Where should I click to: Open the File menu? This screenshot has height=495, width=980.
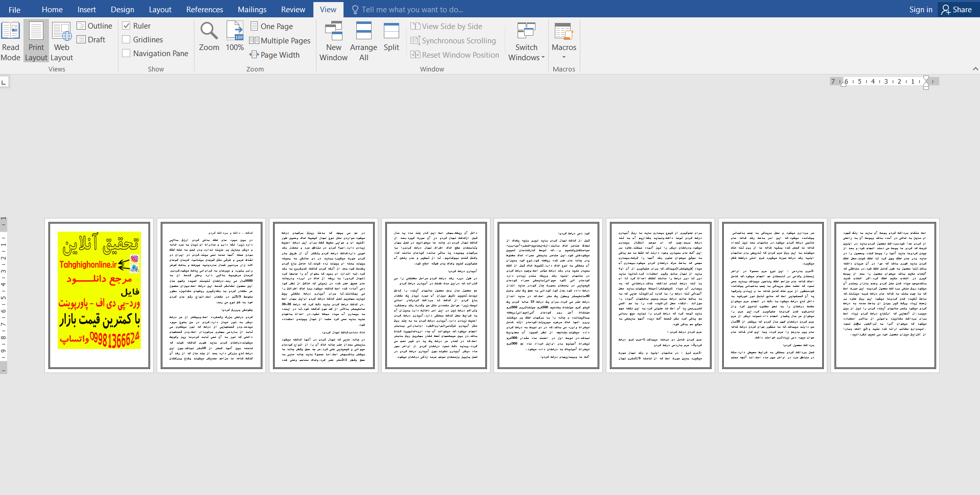tap(15, 10)
